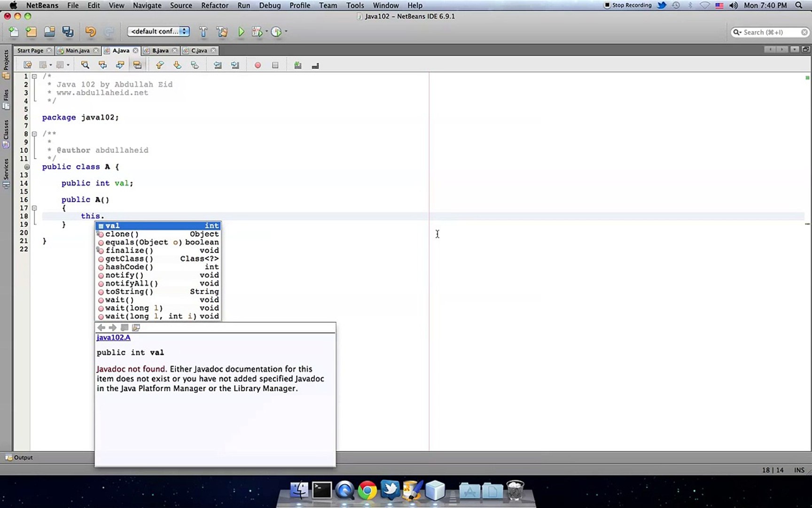Open the Search field options dropdown

(x=737, y=32)
